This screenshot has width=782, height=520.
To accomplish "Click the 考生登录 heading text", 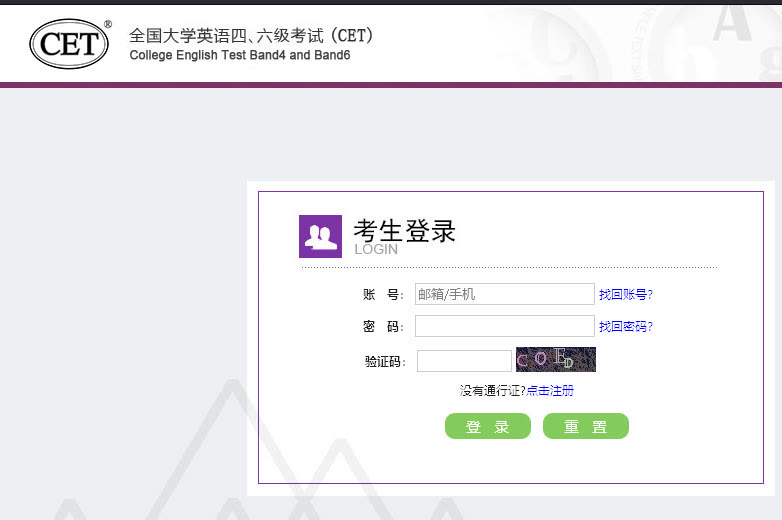I will point(404,231).
